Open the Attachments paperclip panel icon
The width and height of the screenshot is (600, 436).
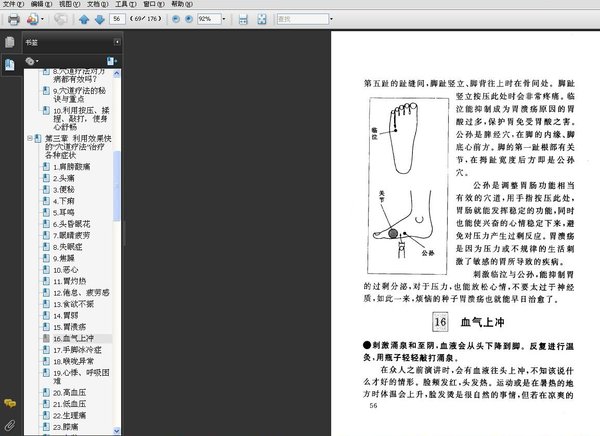[x=10, y=425]
